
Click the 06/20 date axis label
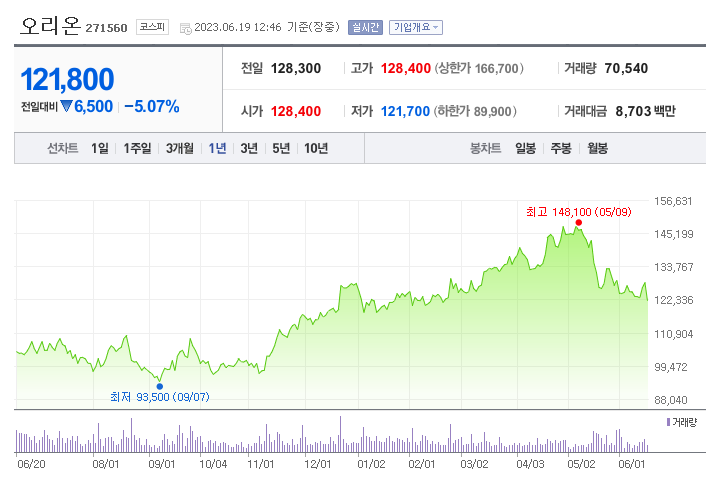31,464
